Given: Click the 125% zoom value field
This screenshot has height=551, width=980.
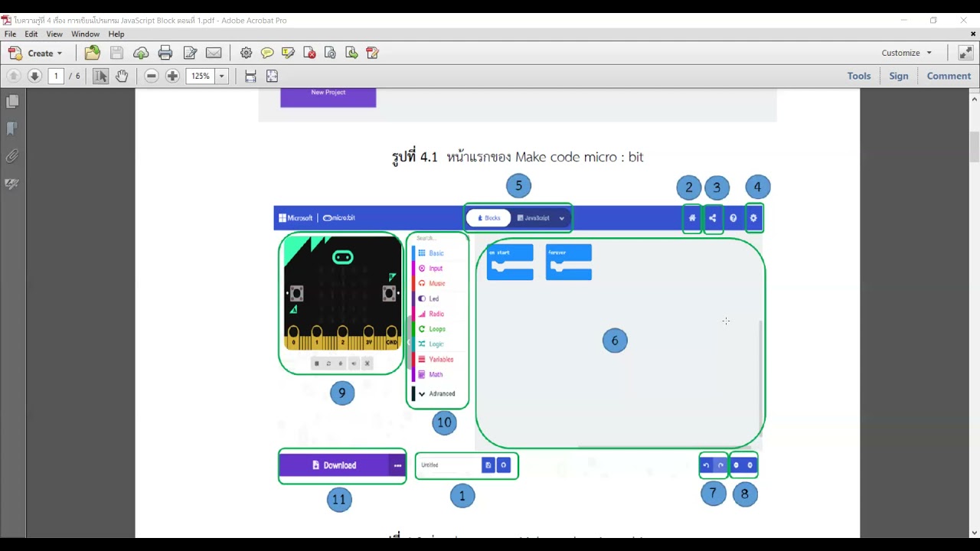Looking at the screenshot, I should (201, 76).
